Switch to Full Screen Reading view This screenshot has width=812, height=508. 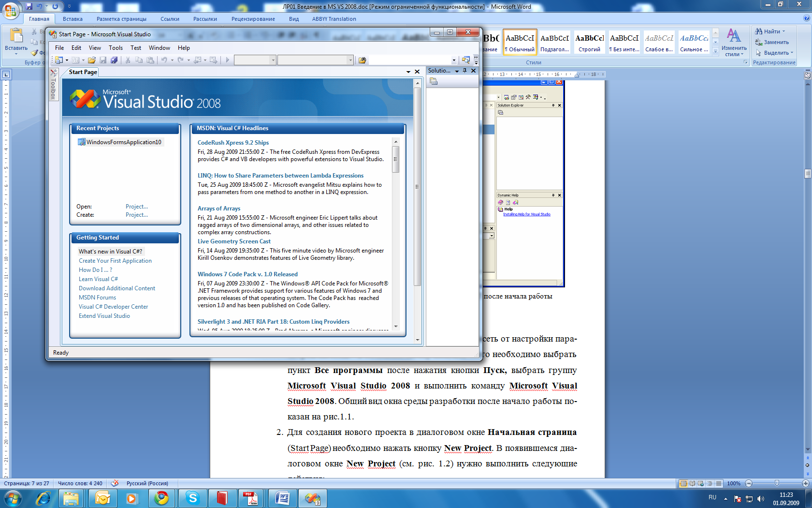coord(693,483)
